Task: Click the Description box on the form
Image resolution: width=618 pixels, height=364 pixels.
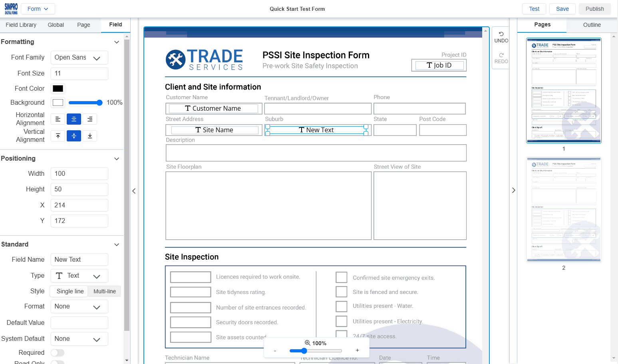Action: (316, 153)
